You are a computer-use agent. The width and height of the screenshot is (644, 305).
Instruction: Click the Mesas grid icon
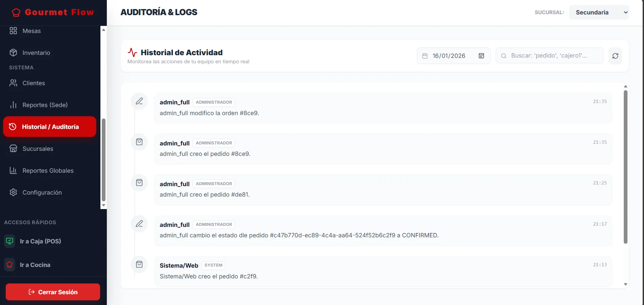[x=13, y=31]
